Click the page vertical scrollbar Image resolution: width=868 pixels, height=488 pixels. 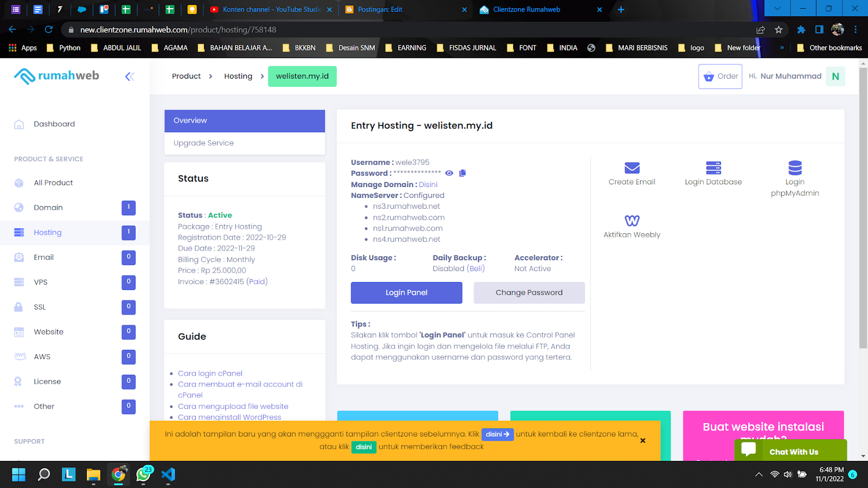(x=863, y=208)
